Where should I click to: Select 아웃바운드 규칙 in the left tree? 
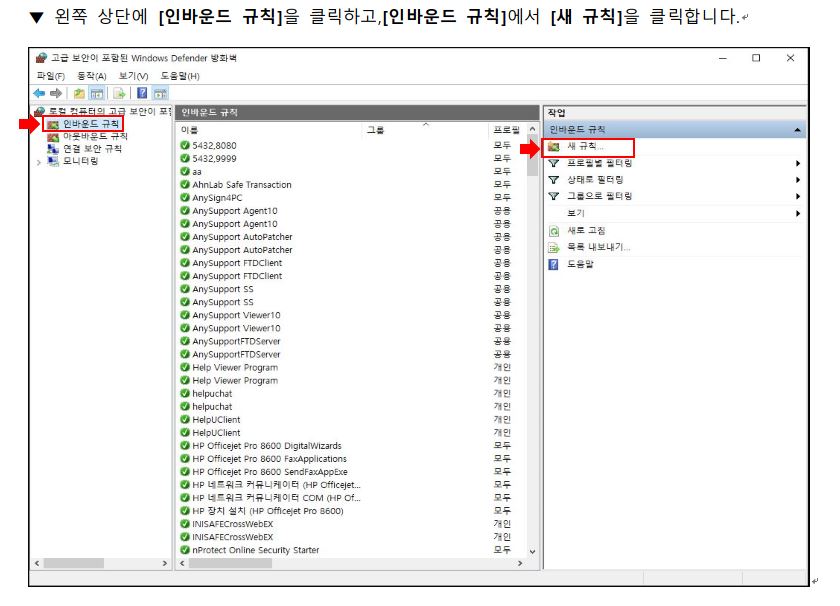pos(95,137)
